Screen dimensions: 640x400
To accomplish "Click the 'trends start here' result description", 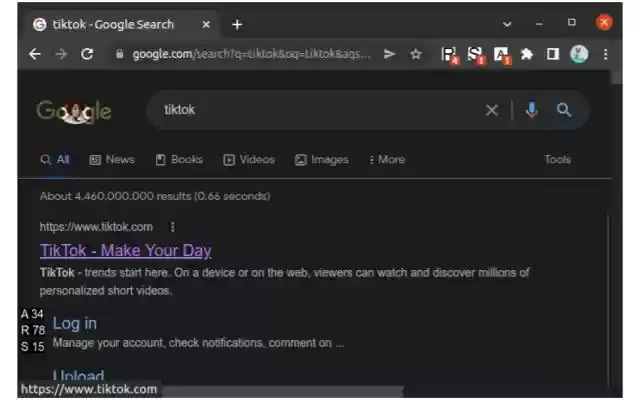I will click(284, 282).
